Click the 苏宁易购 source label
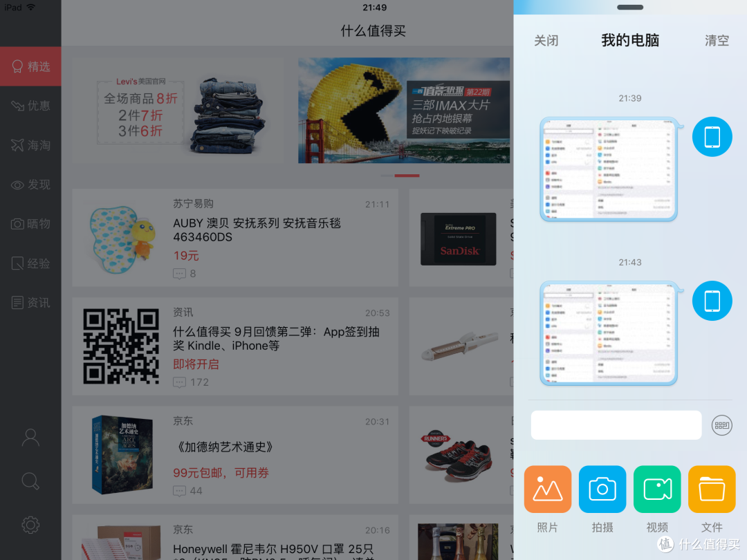Screen dimensions: 747x560 click(193, 204)
